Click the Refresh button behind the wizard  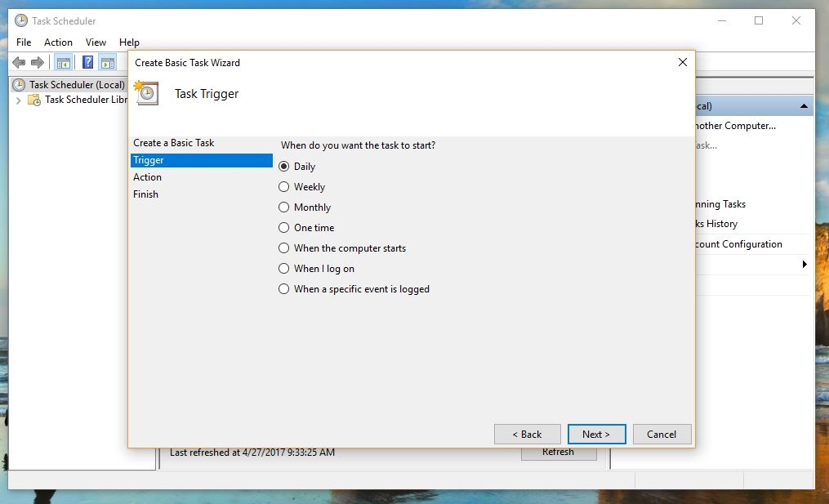click(x=559, y=453)
